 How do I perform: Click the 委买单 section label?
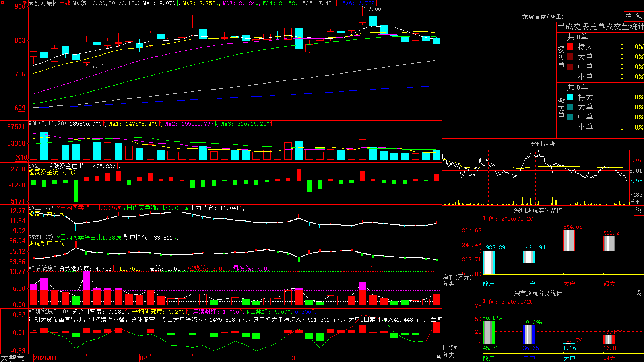tap(561, 57)
